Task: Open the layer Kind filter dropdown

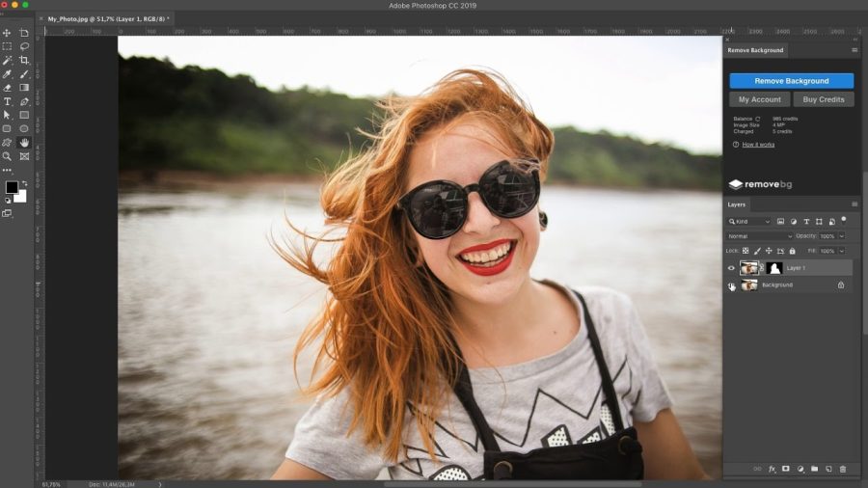Action: (x=749, y=221)
